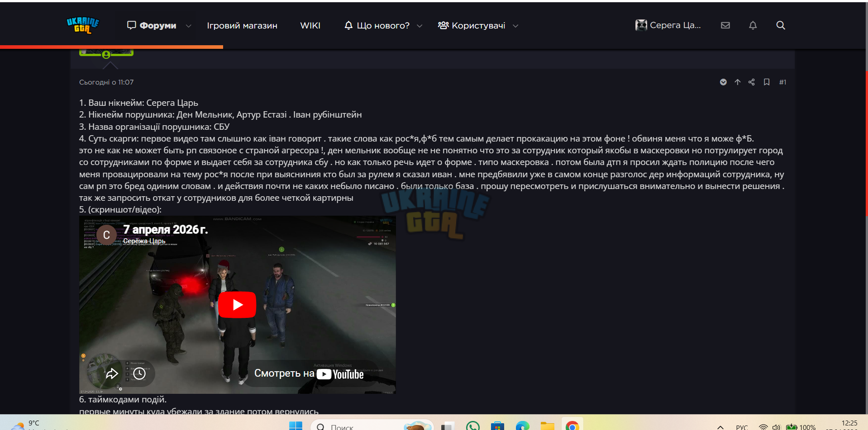Expand the Користувачі dropdown chevron

click(x=515, y=26)
